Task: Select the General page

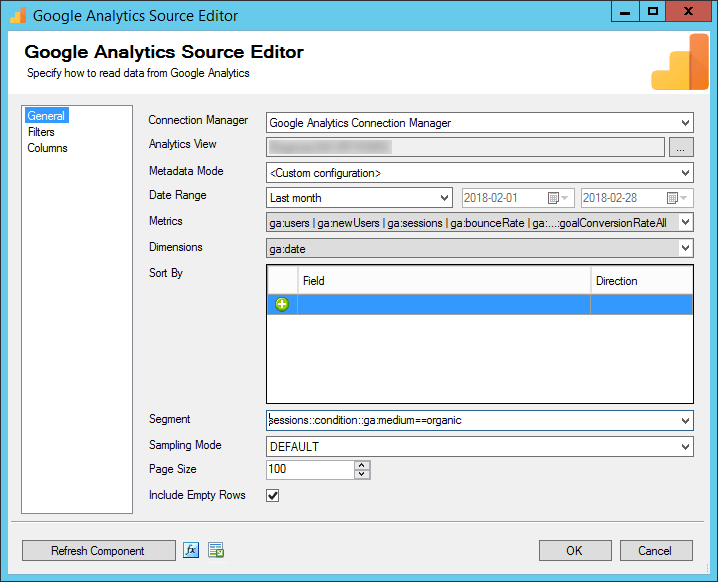Action: (46, 115)
